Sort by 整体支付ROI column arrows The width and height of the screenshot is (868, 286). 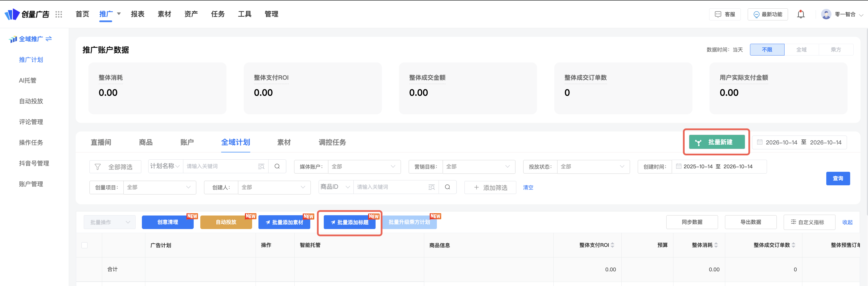click(612, 245)
